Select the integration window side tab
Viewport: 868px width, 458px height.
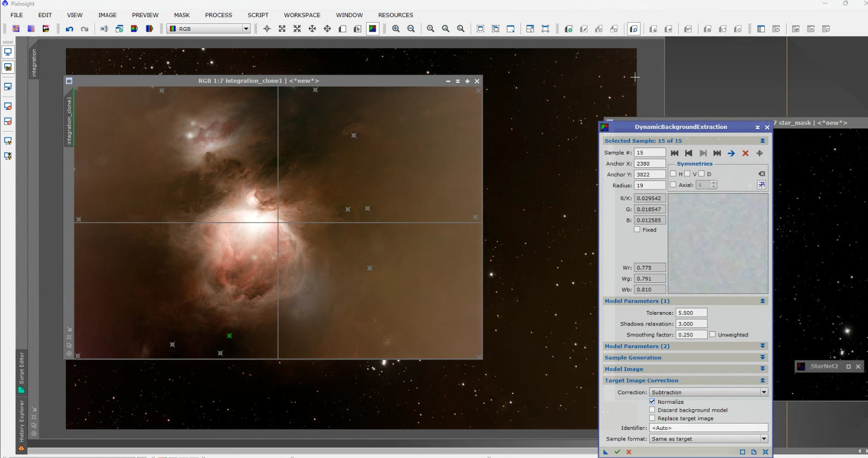point(33,63)
